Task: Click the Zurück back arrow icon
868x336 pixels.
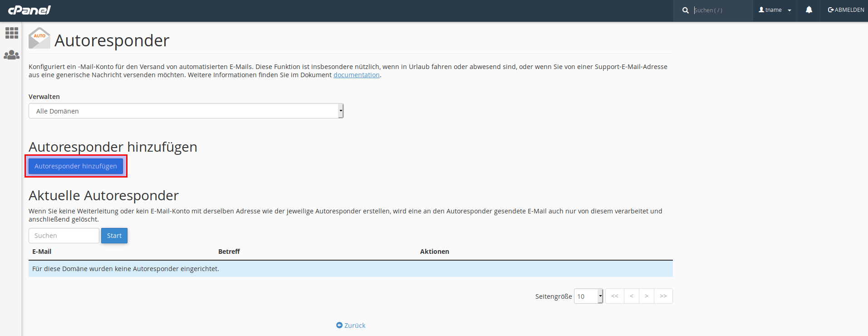Action: click(x=339, y=325)
